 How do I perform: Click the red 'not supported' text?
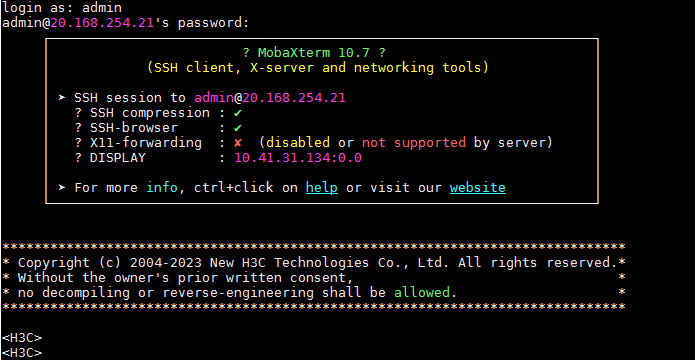pos(414,143)
